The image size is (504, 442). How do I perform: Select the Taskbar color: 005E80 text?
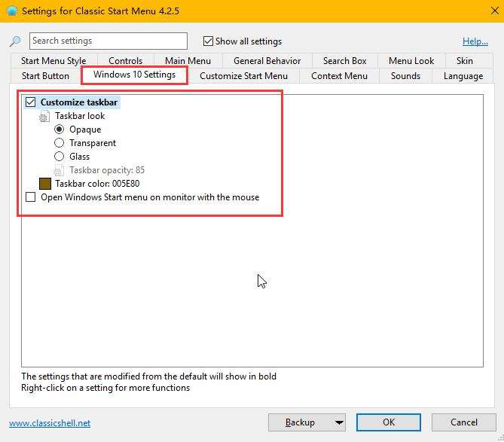(97, 184)
